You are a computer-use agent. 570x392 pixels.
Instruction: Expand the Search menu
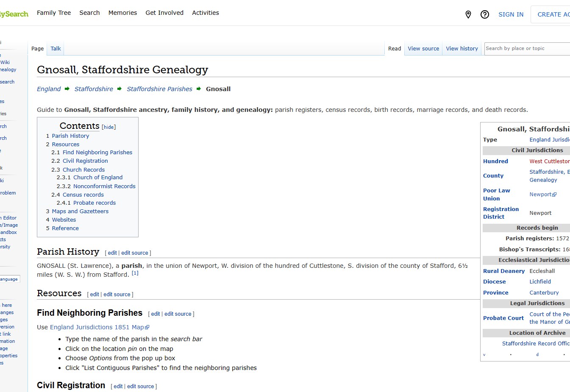coord(89,13)
